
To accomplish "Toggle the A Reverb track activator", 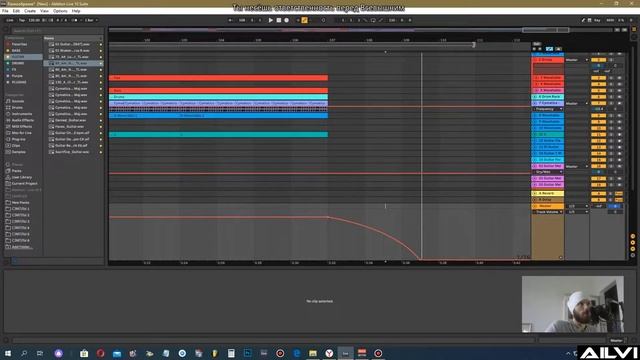I will 598,193.
